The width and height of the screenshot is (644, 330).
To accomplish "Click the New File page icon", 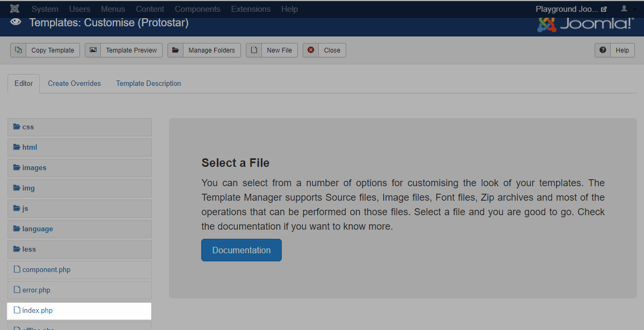I will 254,50.
